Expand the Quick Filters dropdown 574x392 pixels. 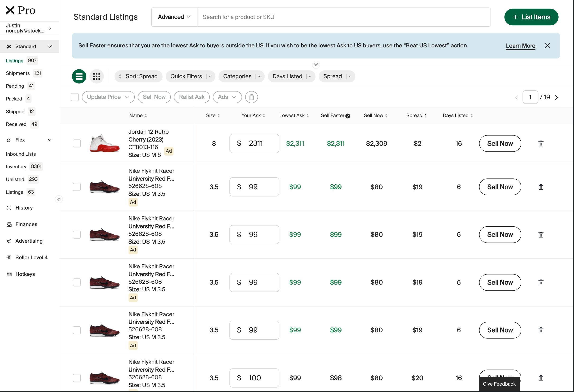[190, 76]
